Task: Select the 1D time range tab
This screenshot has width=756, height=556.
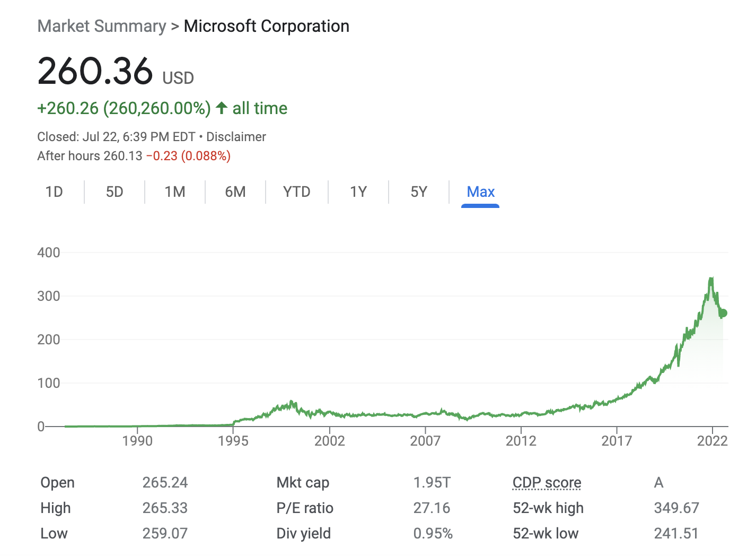Action: point(54,192)
